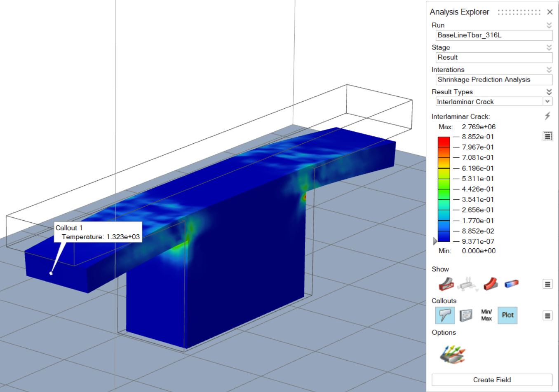Viewport: 559px width, 392px height.
Task: Collapse the Run section chevron
Action: [x=549, y=25]
